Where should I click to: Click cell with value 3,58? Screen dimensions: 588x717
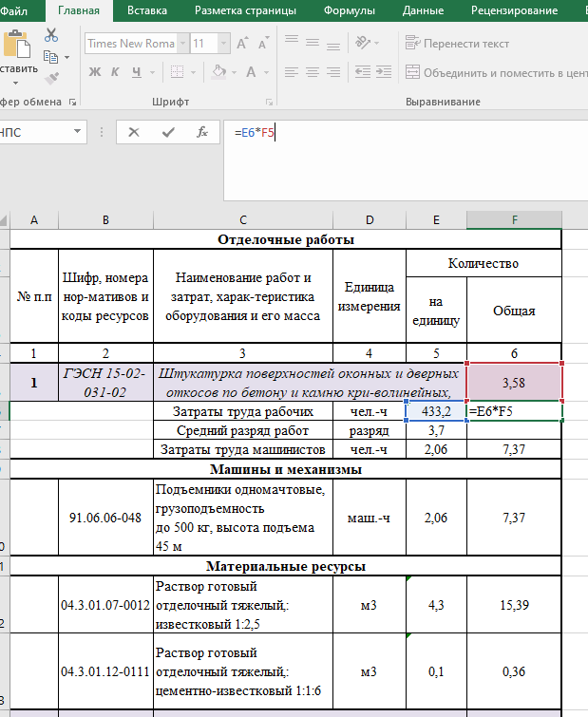click(514, 383)
